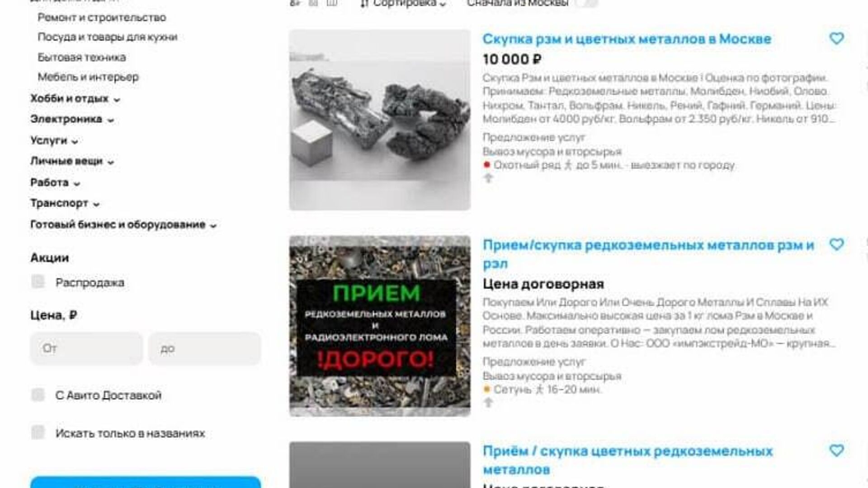Viewport: 868px width, 488px height.
Task: Click the price От input field
Action: 87,348
